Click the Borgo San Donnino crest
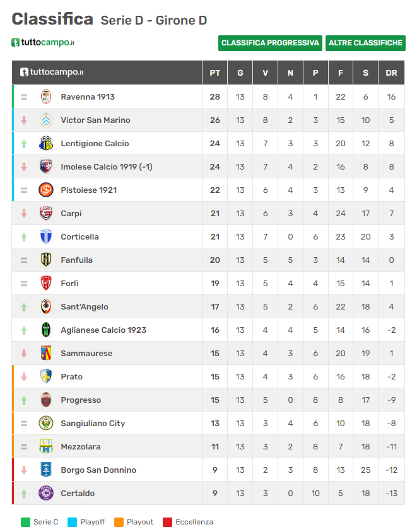Screen dimensions: 417x532 coord(46,470)
